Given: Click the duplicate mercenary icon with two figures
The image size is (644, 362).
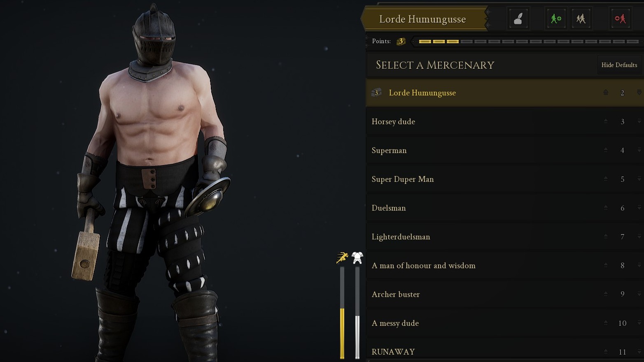Looking at the screenshot, I should pos(581,19).
